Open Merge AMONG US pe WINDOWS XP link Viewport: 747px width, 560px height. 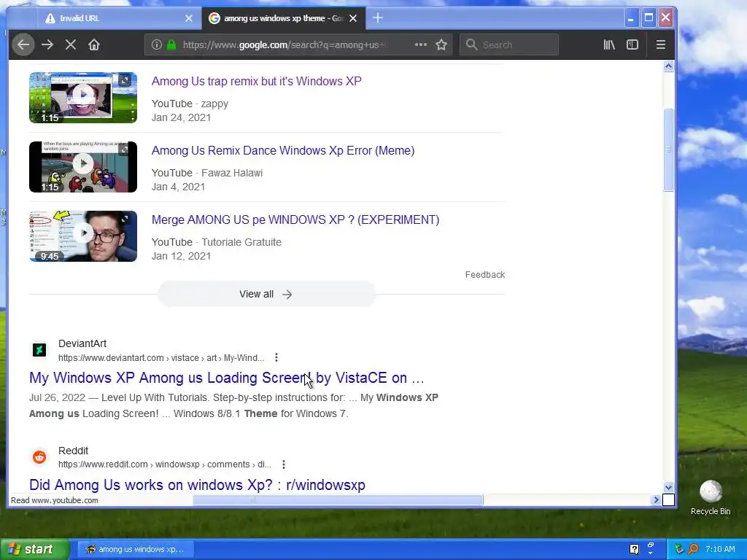click(295, 220)
